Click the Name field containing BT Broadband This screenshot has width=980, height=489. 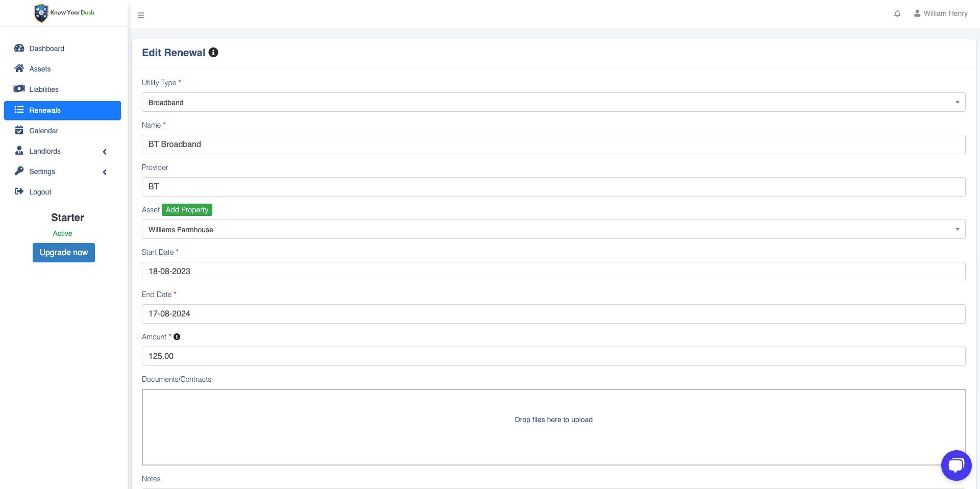(x=553, y=144)
